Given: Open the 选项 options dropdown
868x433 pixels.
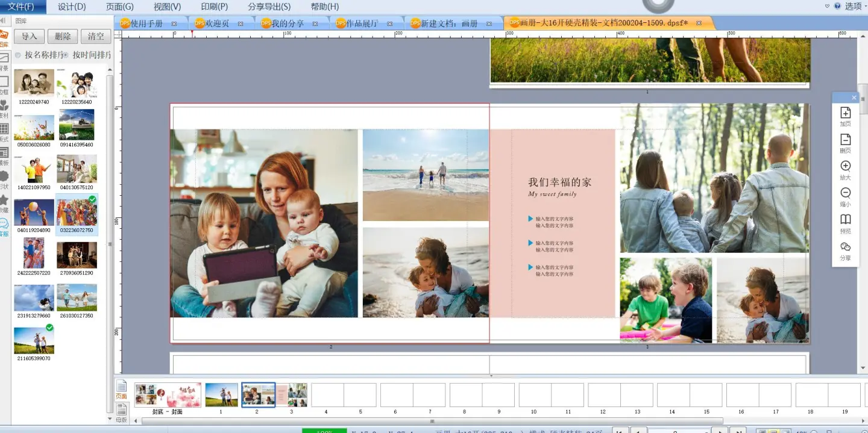Looking at the screenshot, I should click(x=855, y=7).
